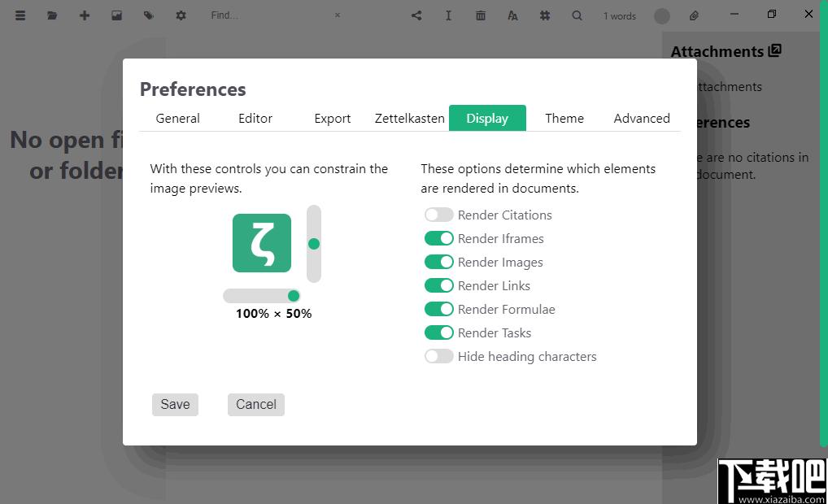Click the plus new file icon

pyautogui.click(x=85, y=15)
